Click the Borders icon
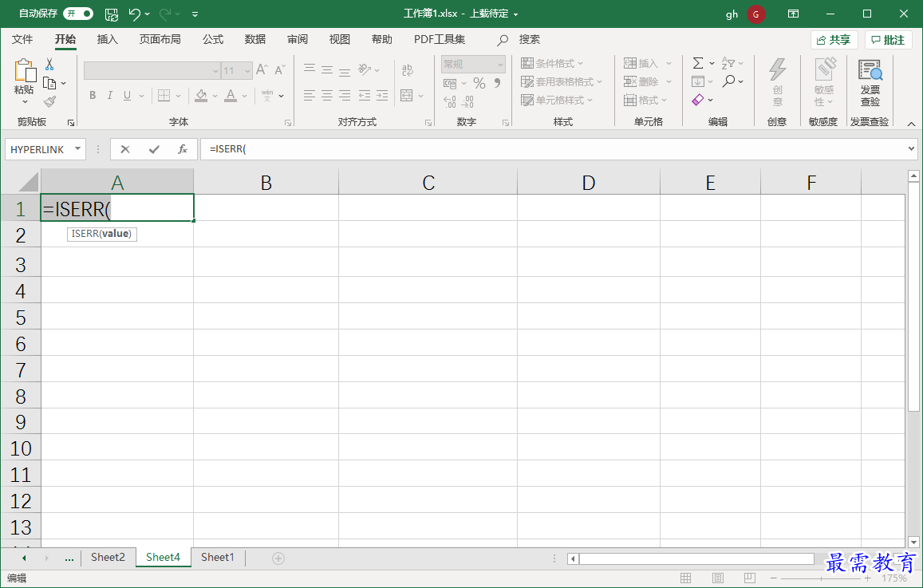This screenshot has height=588, width=923. point(164,96)
